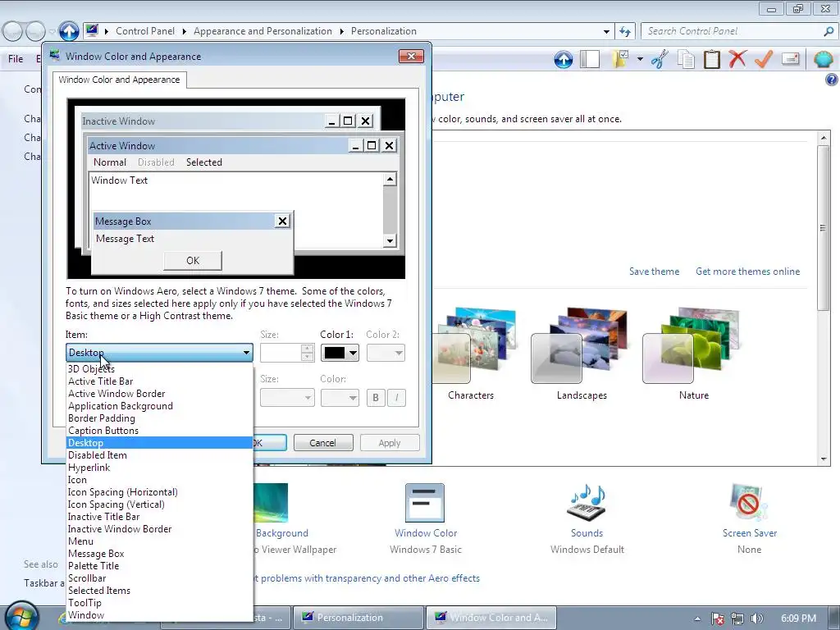The image size is (840, 630).
Task: Open the disabled Color 2 swatch dropdown
Action: [386, 353]
